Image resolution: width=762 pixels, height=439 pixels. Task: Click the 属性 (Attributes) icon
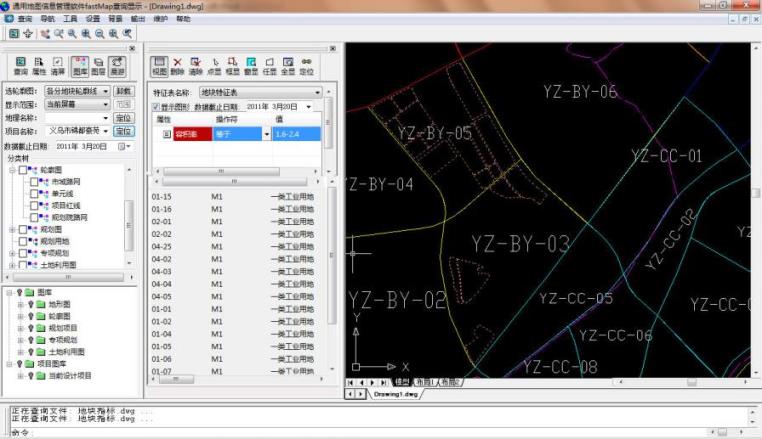pos(39,66)
